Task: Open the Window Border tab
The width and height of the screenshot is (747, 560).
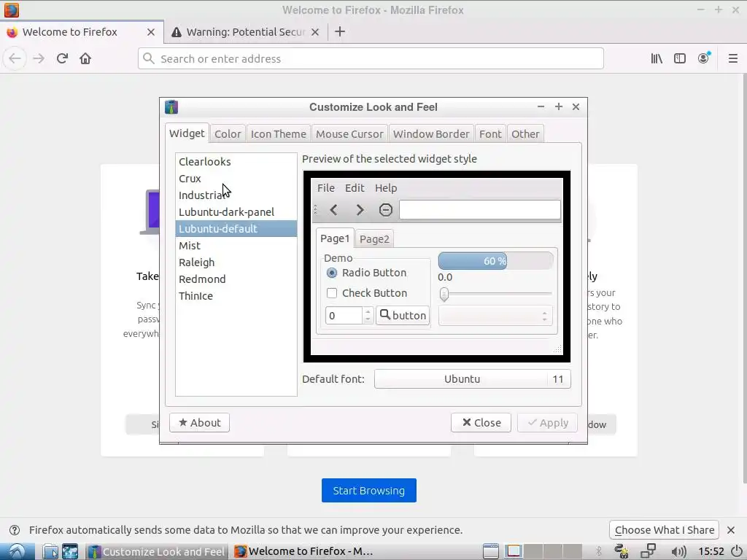Action: [x=431, y=134]
